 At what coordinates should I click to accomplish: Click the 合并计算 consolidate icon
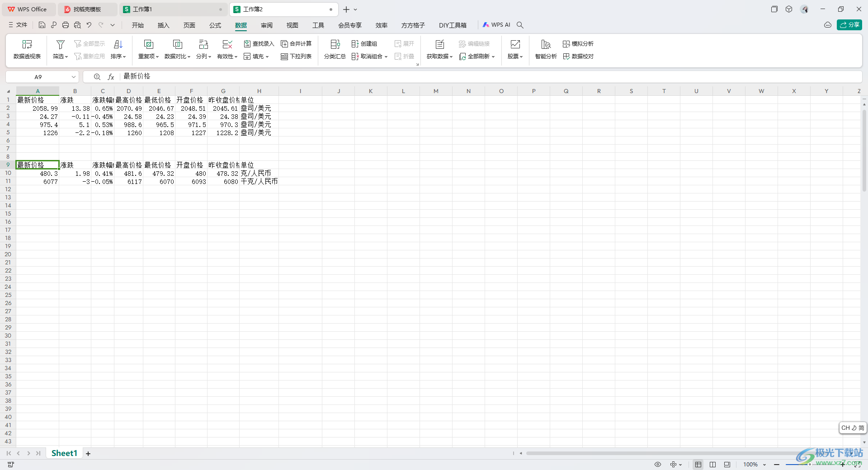(296, 44)
